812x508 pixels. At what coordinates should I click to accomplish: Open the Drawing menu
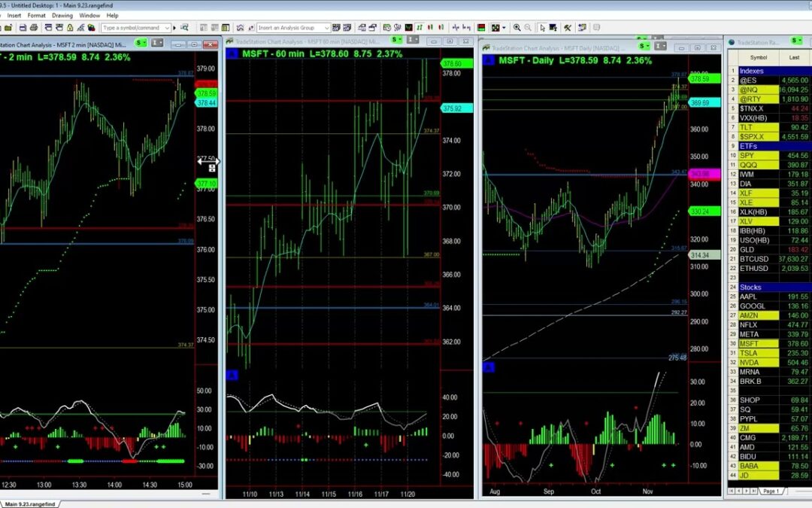click(x=62, y=16)
